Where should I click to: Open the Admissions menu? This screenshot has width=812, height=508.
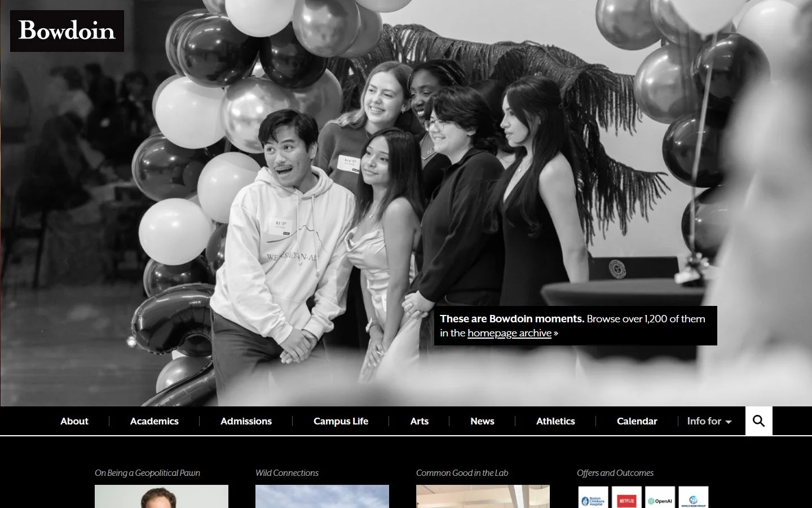[246, 421]
